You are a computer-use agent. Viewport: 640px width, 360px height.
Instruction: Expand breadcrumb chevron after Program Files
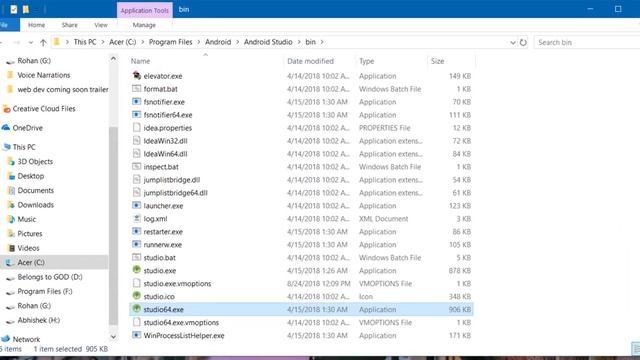tap(199, 42)
